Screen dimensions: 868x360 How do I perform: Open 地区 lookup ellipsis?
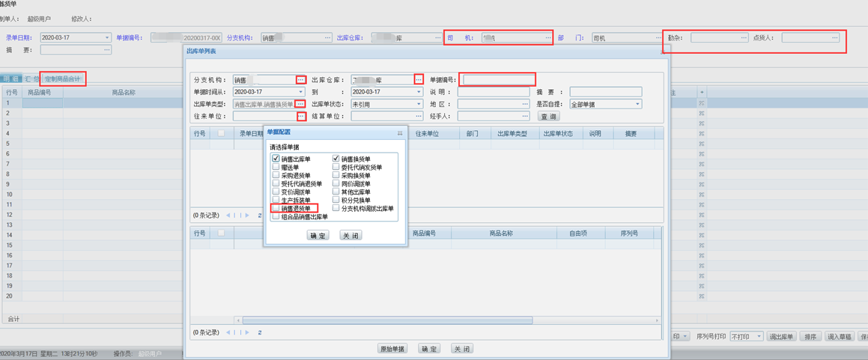click(x=525, y=104)
